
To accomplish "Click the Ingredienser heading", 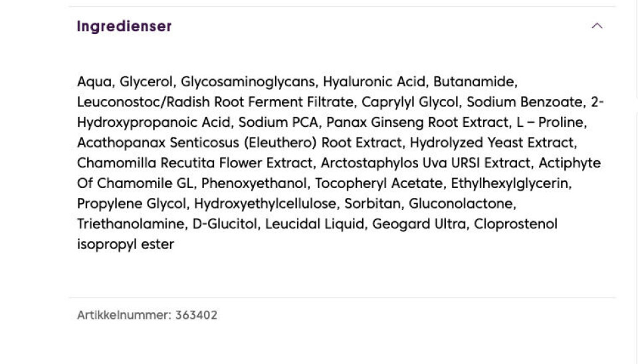I will 124,27.
